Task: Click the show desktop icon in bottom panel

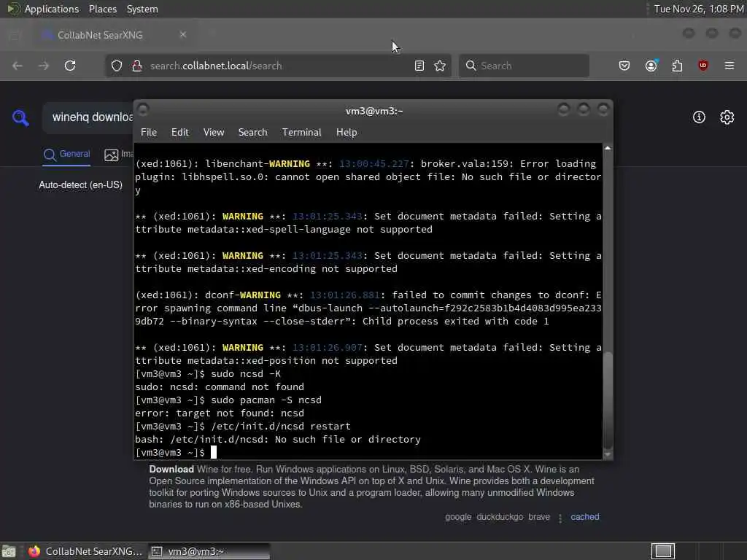Action: 9,551
